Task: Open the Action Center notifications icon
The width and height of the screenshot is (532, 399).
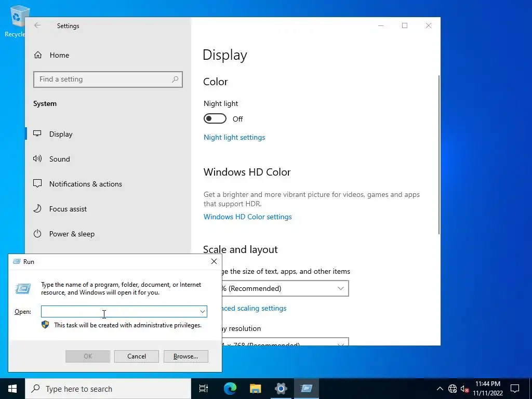Action: point(515,389)
